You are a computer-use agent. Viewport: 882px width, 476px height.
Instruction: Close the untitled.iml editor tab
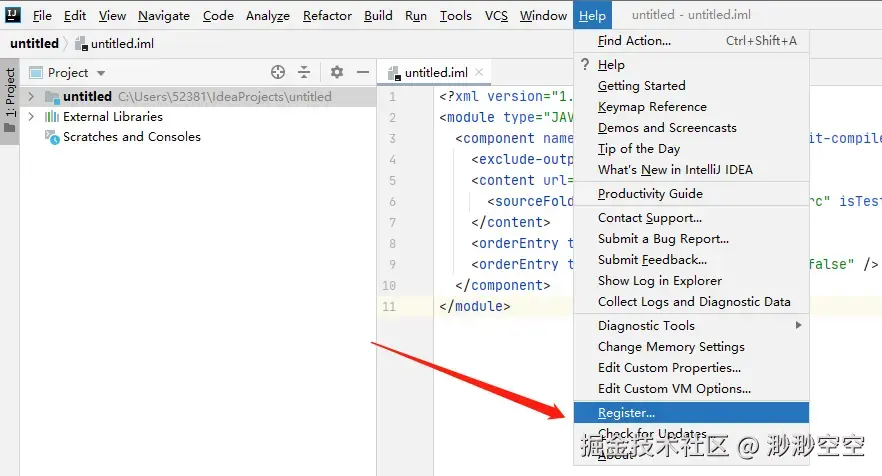(479, 72)
